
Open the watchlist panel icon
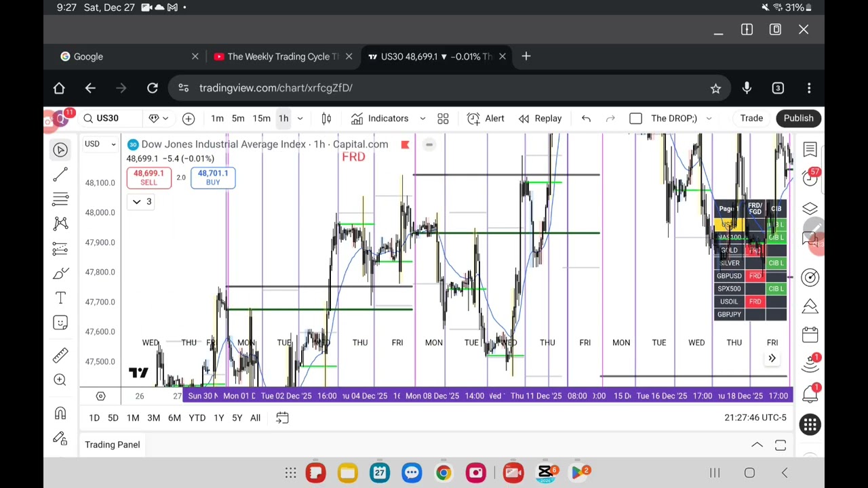pos(810,150)
